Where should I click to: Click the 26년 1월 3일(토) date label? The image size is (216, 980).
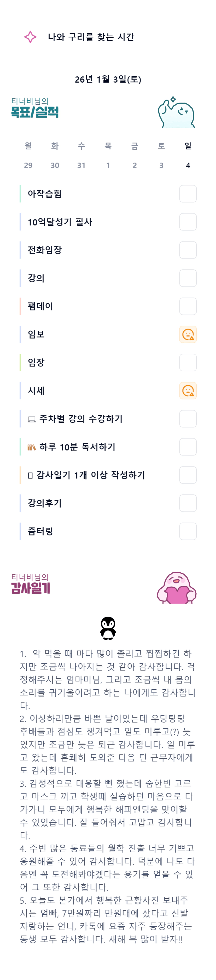pos(108,80)
